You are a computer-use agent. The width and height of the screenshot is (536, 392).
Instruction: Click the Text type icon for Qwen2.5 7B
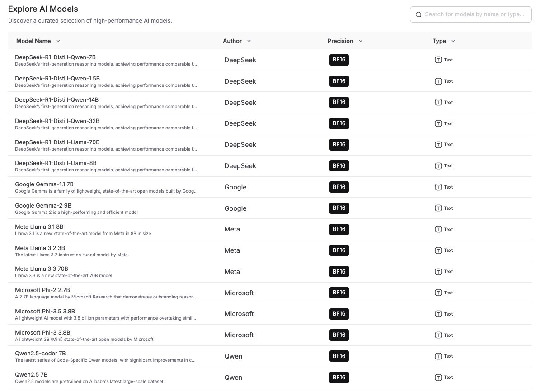tap(438, 377)
